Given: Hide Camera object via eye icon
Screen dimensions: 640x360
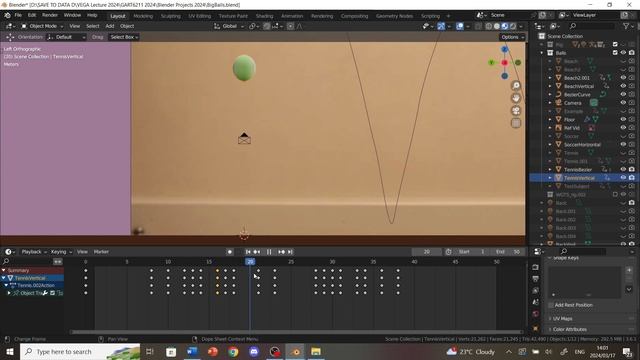Looking at the screenshot, I should 623,102.
